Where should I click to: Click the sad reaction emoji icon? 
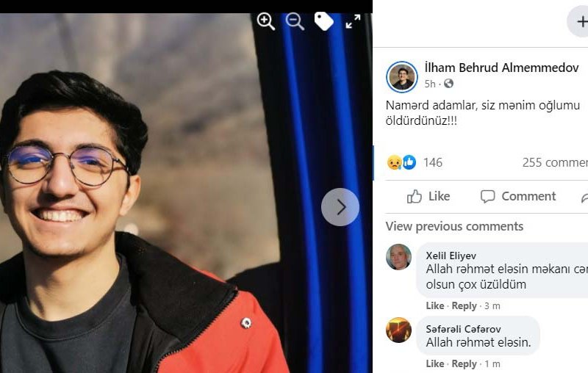pyautogui.click(x=394, y=162)
